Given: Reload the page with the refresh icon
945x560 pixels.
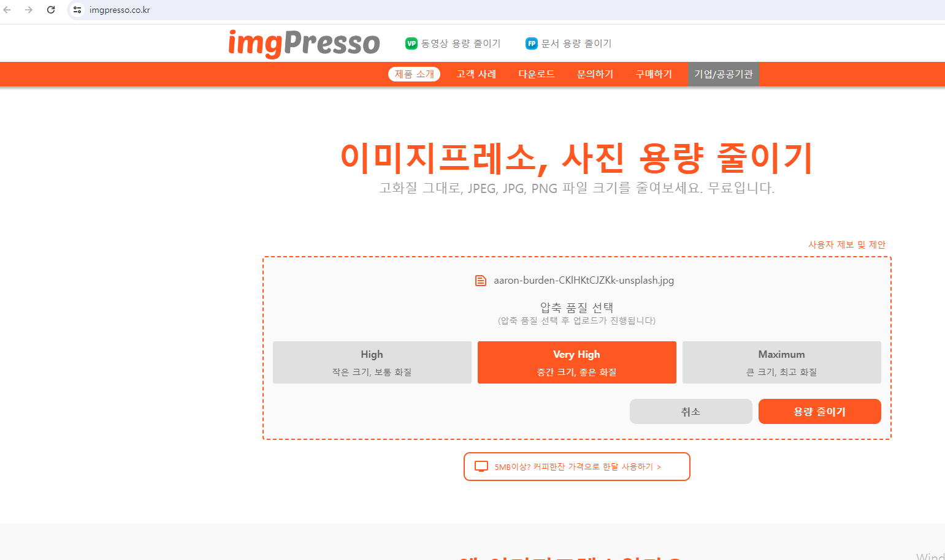Looking at the screenshot, I should tap(51, 10).
